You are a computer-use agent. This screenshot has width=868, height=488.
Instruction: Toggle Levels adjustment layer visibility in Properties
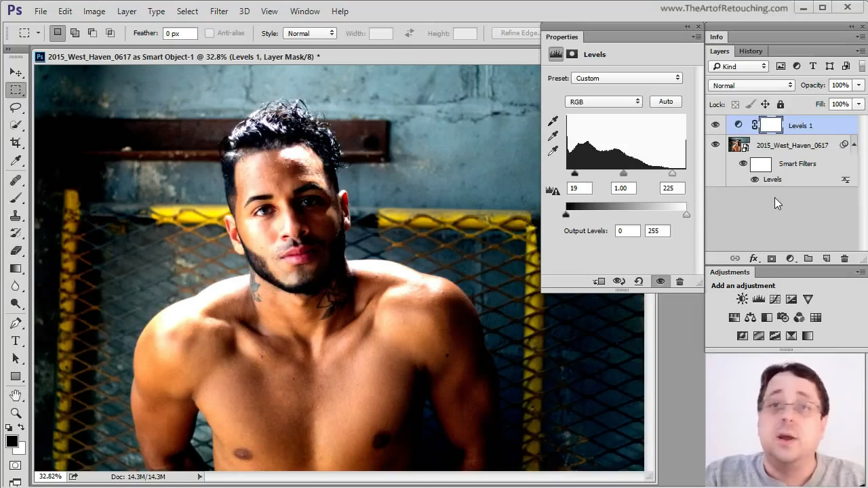coord(660,281)
